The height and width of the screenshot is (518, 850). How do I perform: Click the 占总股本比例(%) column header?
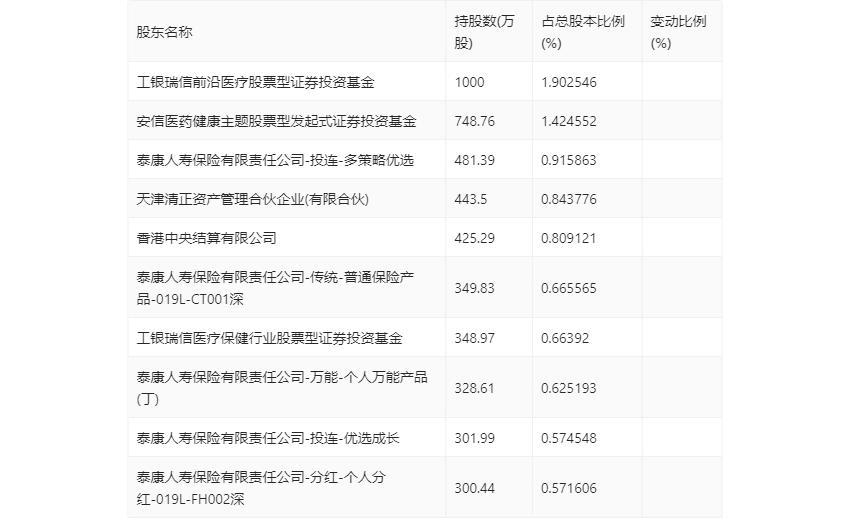pyautogui.click(x=583, y=32)
